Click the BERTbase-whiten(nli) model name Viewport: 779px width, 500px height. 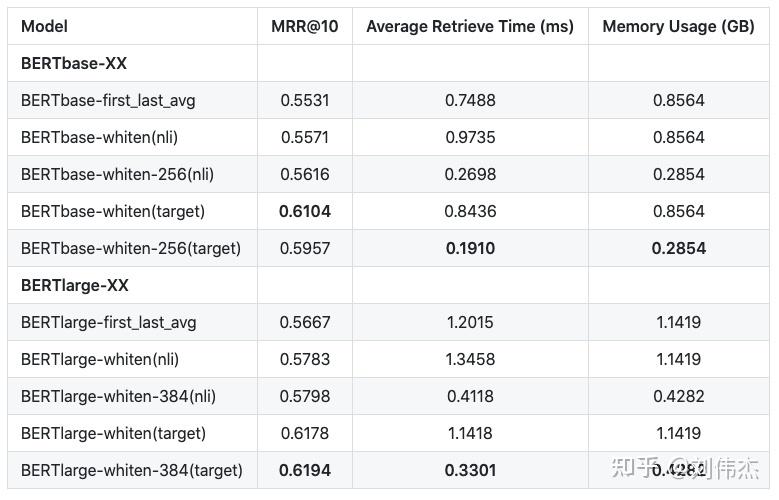coord(99,137)
